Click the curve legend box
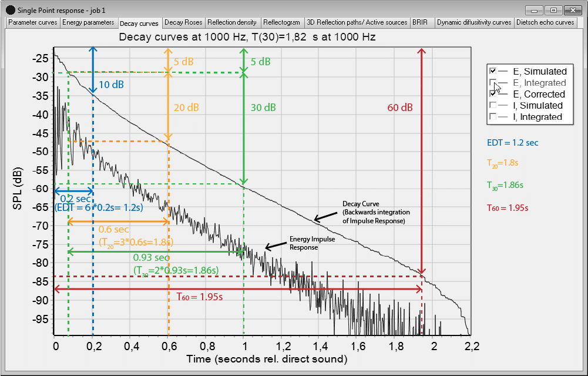Screen dimensions: 588x376 click(529, 94)
